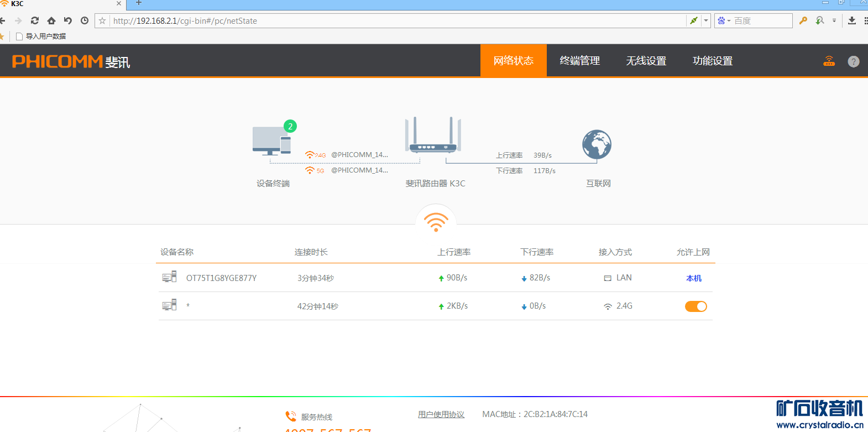The image size is (868, 432).
Task: Reload the page with the refresh icon
Action: click(x=35, y=20)
